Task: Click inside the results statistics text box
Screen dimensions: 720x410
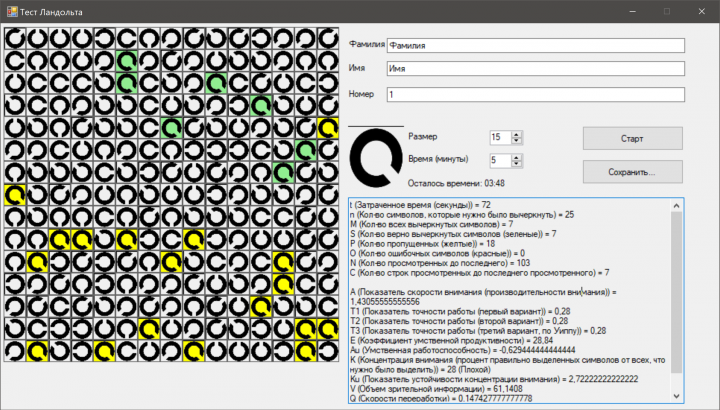Action: [510, 301]
